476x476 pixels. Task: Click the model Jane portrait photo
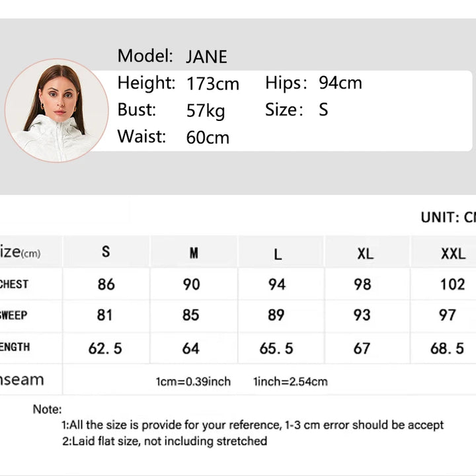56,110
